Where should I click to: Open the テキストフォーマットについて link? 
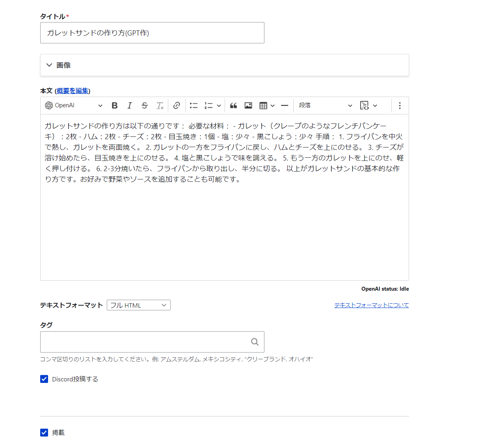[371, 305]
